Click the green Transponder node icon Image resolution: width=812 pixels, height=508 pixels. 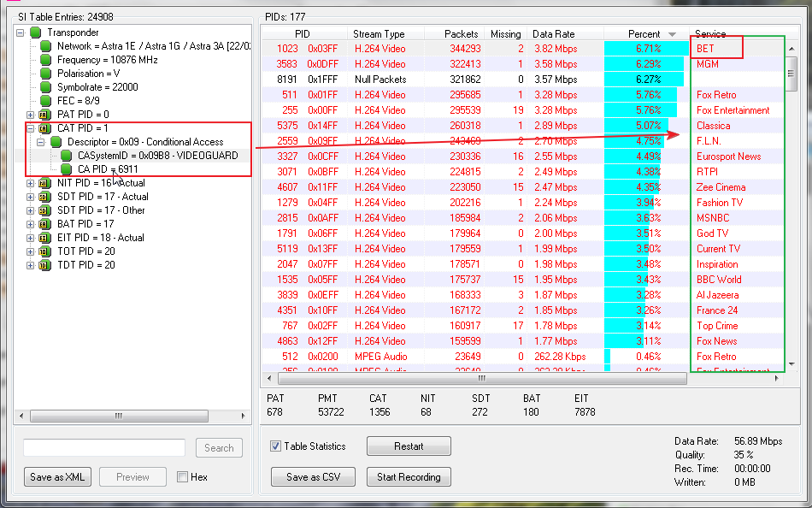[36, 32]
